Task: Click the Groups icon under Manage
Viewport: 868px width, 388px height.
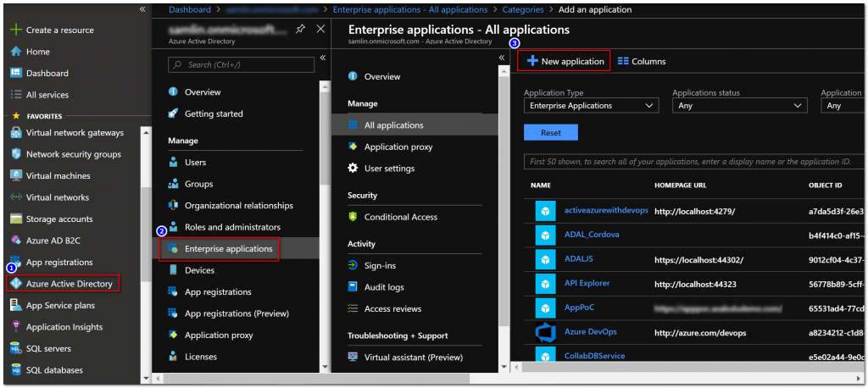Action: 173,184
